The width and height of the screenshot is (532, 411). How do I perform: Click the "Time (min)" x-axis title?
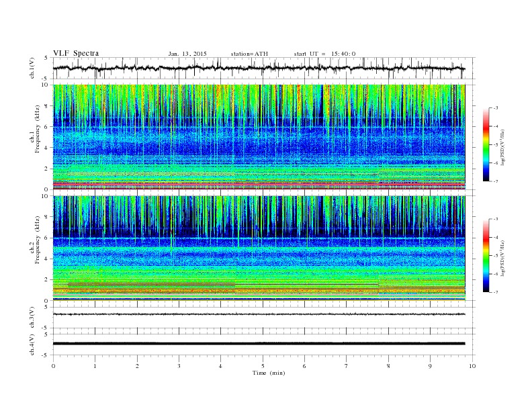(269, 373)
